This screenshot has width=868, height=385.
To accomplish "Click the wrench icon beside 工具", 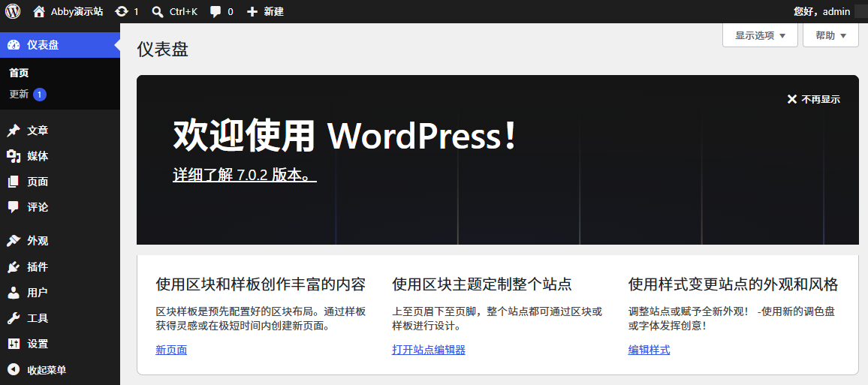I will click(14, 318).
